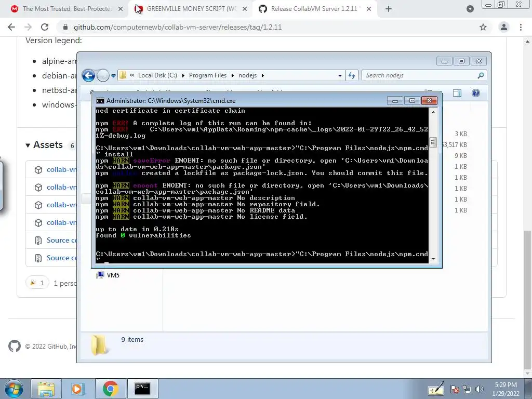Open cmd.exe window system menu icon
This screenshot has width=532, height=399.
pos(100,101)
